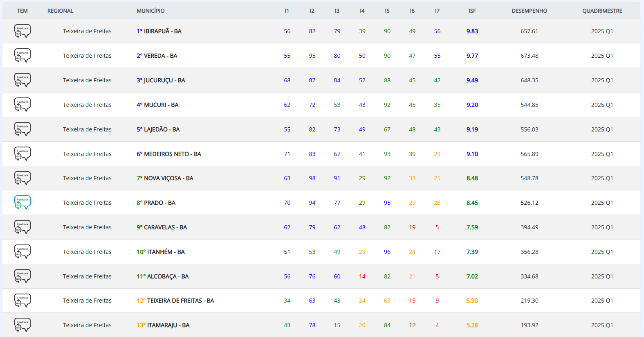The image size is (644, 337).
Task: Click the I1 column header
Action: [287, 11]
